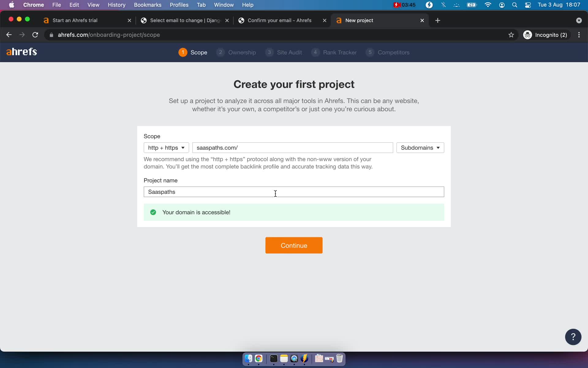Click the Scope step indicator icon
The height and width of the screenshot is (368, 588).
(x=183, y=52)
